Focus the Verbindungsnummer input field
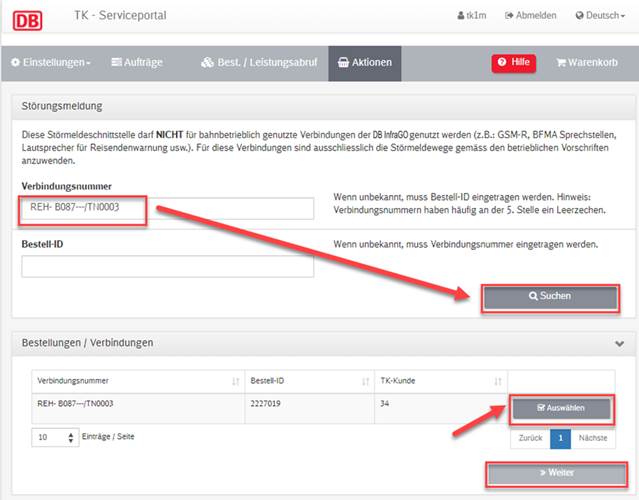639x500 pixels. [167, 208]
